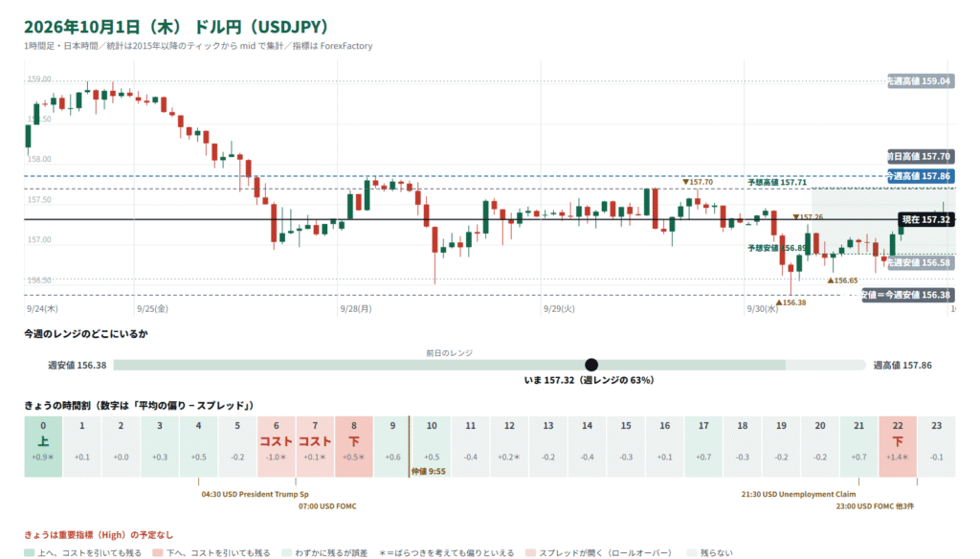Screen dimensions: 980x559
Task: Click the 21:30 USD Unemployment Claim event
Action: coord(799,494)
